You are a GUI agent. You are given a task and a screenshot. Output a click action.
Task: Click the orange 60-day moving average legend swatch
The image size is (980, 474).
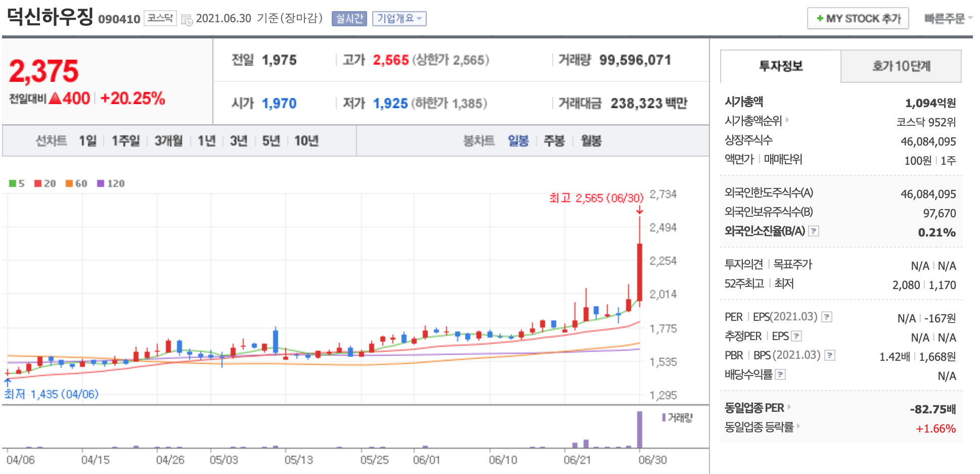point(69,183)
